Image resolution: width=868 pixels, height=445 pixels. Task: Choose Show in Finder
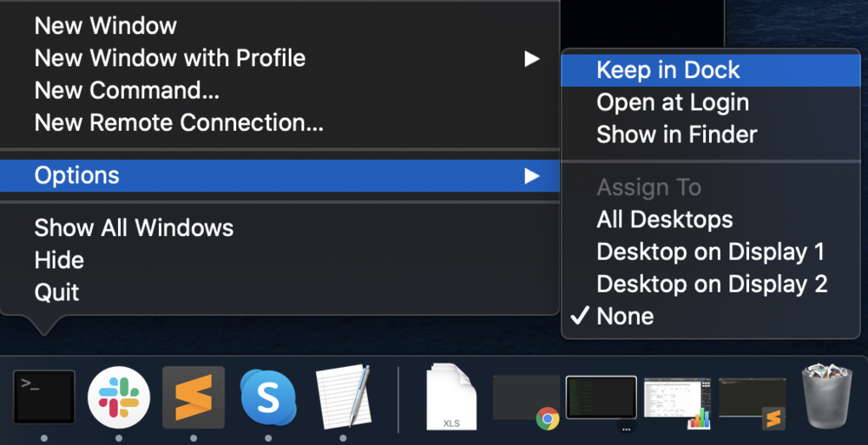tap(677, 134)
